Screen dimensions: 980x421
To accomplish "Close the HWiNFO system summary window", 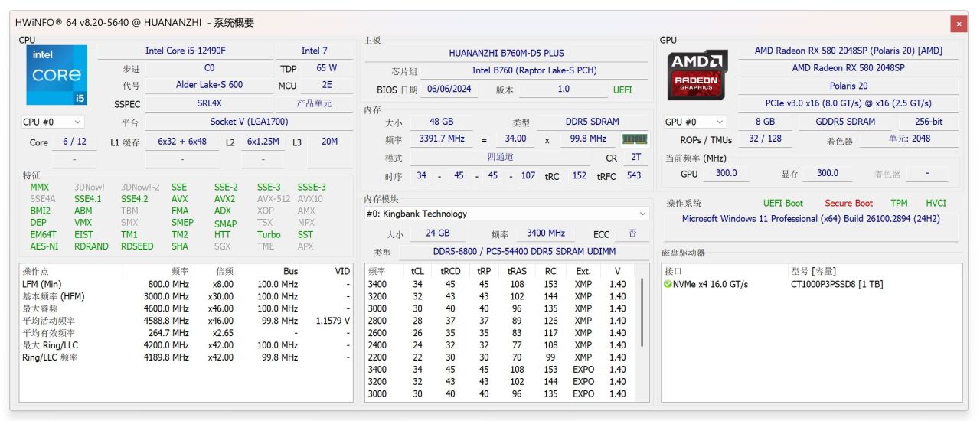I will coord(959,24).
